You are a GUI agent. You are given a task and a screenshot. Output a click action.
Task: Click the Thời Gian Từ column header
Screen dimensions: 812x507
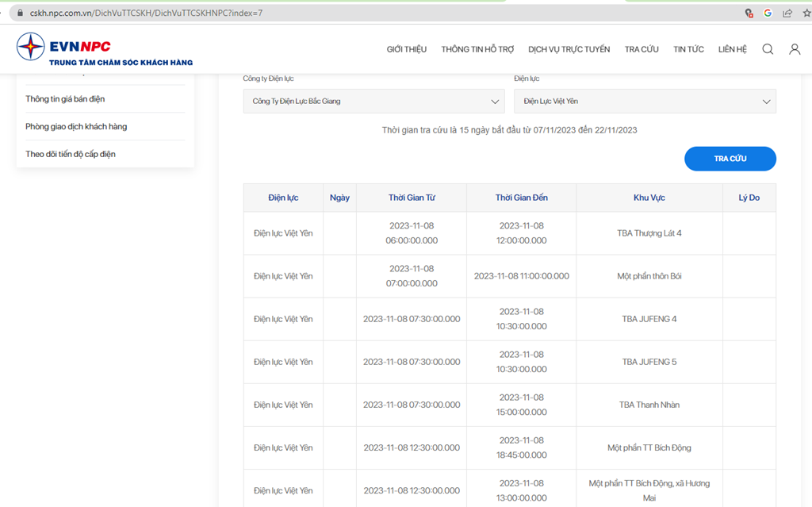(412, 198)
